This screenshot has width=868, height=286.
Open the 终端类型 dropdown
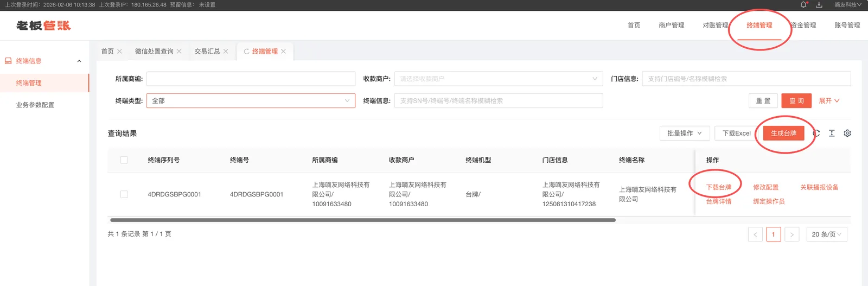pyautogui.click(x=251, y=101)
